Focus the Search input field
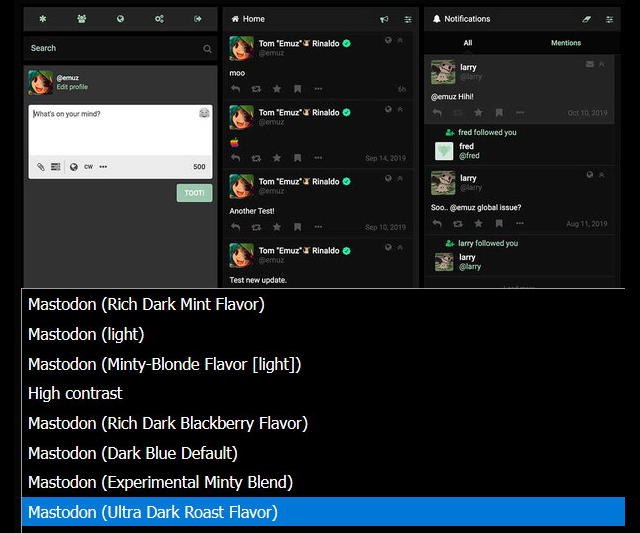 [120, 48]
